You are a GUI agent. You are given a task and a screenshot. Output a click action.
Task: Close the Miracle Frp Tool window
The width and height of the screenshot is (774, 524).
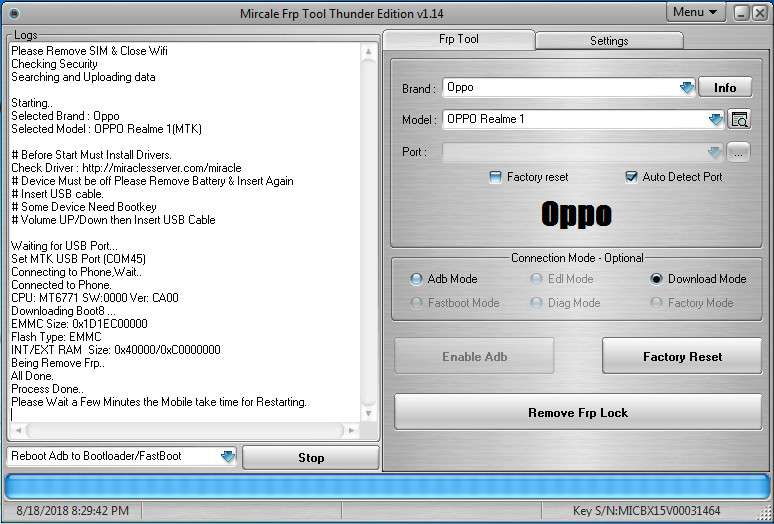pyautogui.click(x=760, y=13)
